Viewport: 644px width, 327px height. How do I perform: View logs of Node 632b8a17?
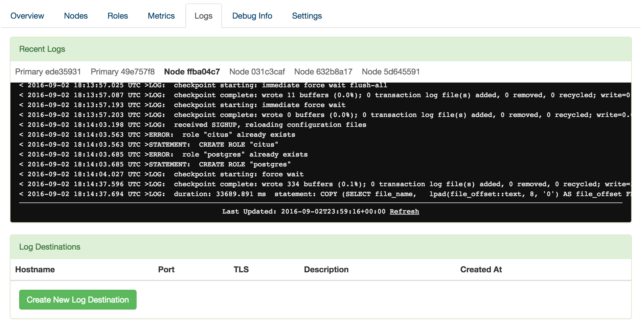coord(323,72)
